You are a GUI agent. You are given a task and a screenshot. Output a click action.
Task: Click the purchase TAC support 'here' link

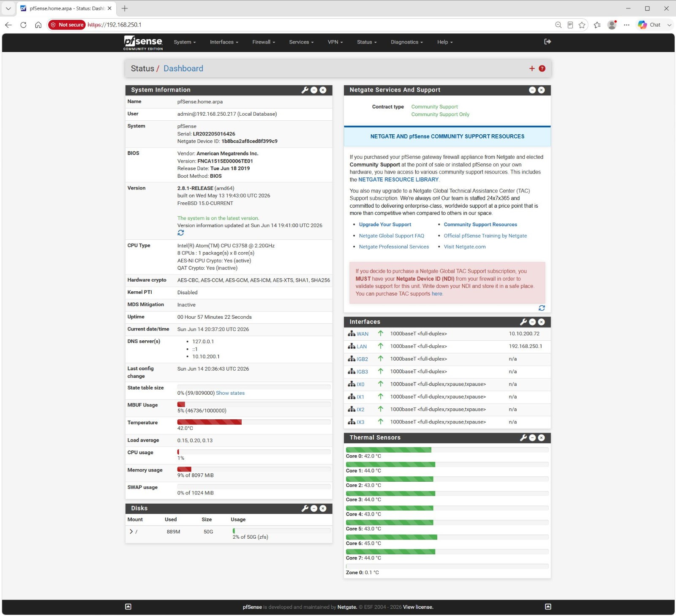tap(437, 294)
